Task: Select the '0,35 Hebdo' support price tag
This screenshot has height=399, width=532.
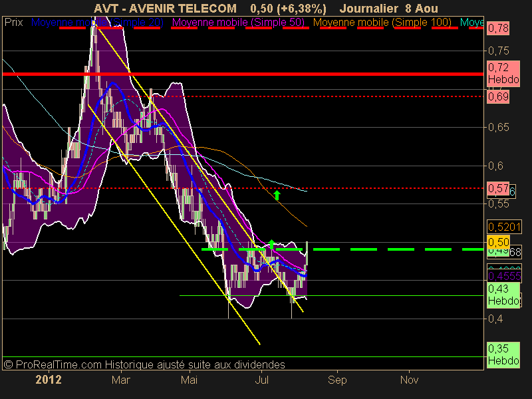Action: [x=503, y=354]
